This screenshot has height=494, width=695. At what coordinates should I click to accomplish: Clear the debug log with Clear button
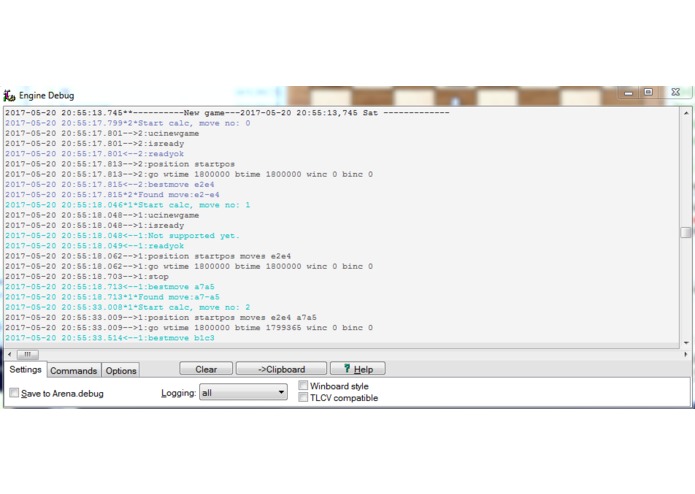click(x=206, y=369)
